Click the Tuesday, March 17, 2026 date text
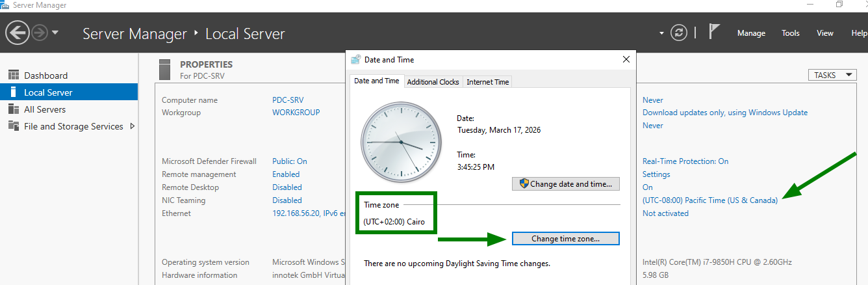The height and width of the screenshot is (285, 868). 499,130
